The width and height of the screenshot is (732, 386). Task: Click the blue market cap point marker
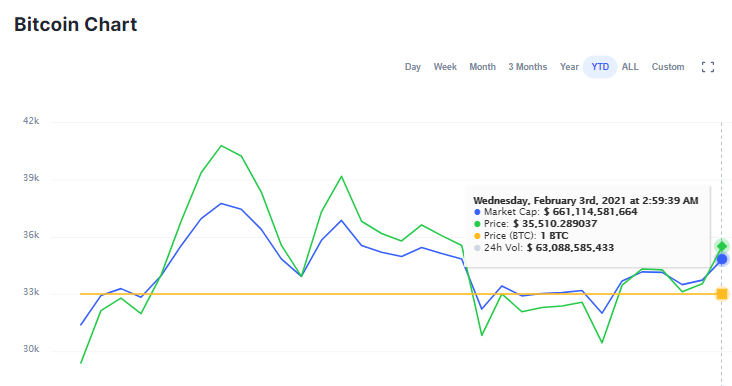[x=722, y=259]
